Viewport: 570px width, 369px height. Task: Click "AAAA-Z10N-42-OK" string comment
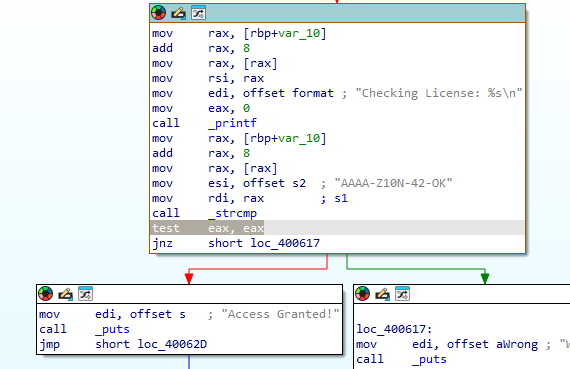coord(393,183)
